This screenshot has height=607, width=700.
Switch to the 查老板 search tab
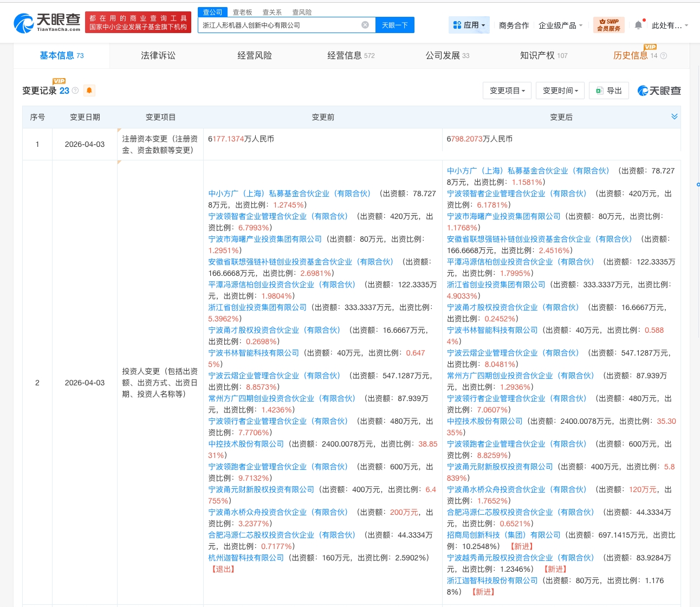tap(242, 12)
